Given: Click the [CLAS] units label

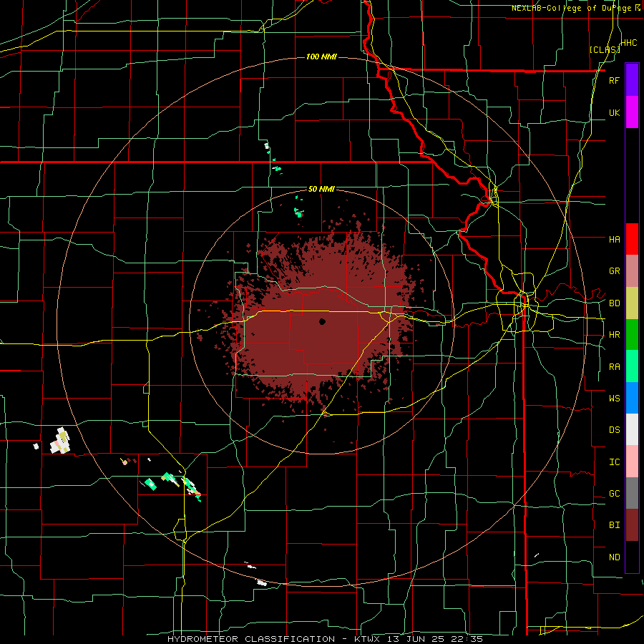Looking at the screenshot, I should pos(605,50).
